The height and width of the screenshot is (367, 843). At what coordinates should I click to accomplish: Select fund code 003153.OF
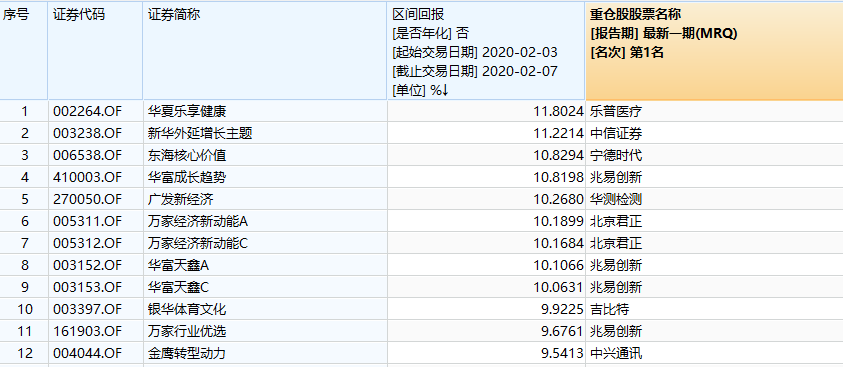tap(88, 287)
